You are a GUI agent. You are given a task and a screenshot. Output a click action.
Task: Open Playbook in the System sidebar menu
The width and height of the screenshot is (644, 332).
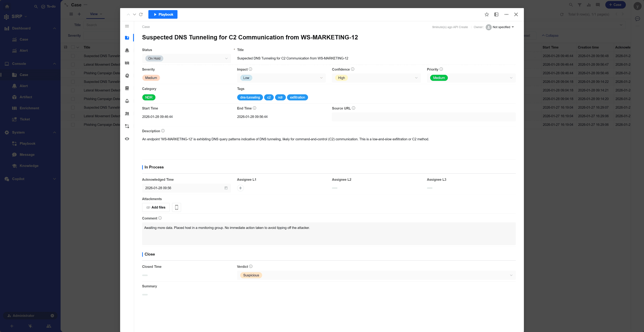click(x=27, y=144)
